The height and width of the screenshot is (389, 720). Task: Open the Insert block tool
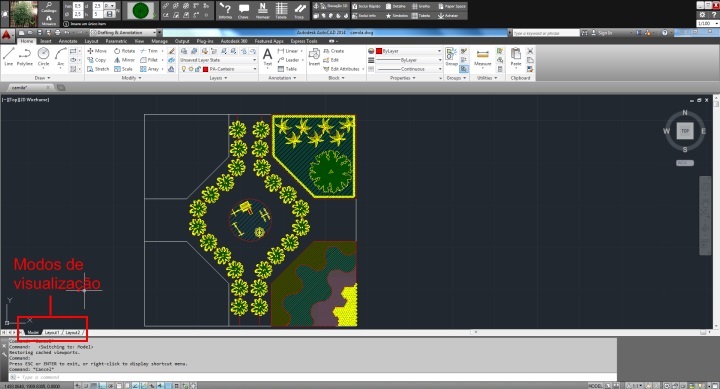tap(314, 57)
